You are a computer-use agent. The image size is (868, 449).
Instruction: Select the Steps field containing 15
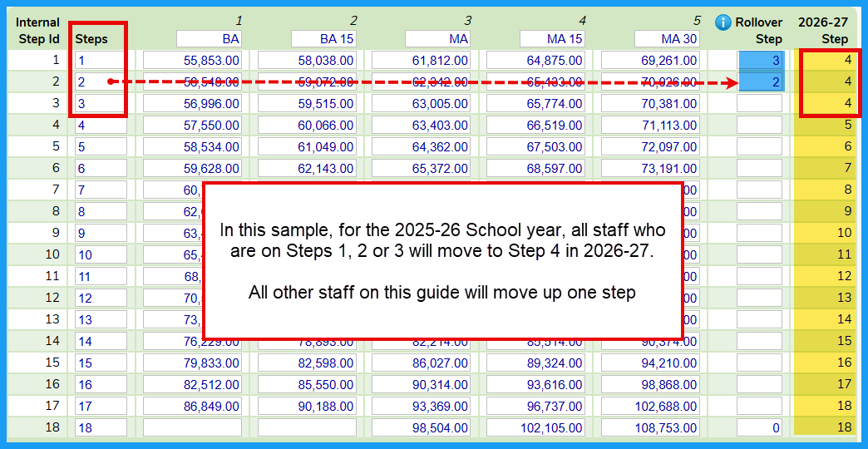click(x=101, y=362)
